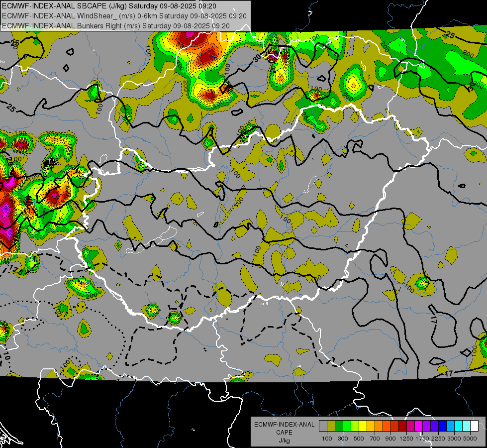Select the orange swatch right of 700
The width and height of the screenshot is (487, 448).
379,426
